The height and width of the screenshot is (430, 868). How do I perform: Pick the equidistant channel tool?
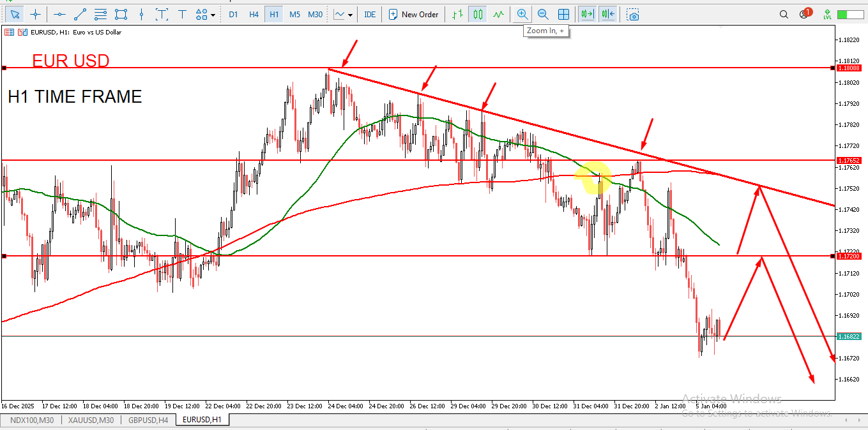pos(100,14)
